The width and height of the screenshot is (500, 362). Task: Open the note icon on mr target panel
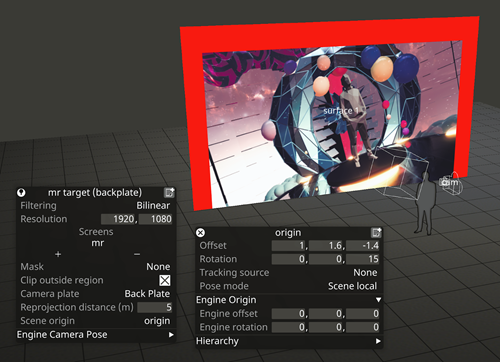pyautogui.click(x=169, y=192)
